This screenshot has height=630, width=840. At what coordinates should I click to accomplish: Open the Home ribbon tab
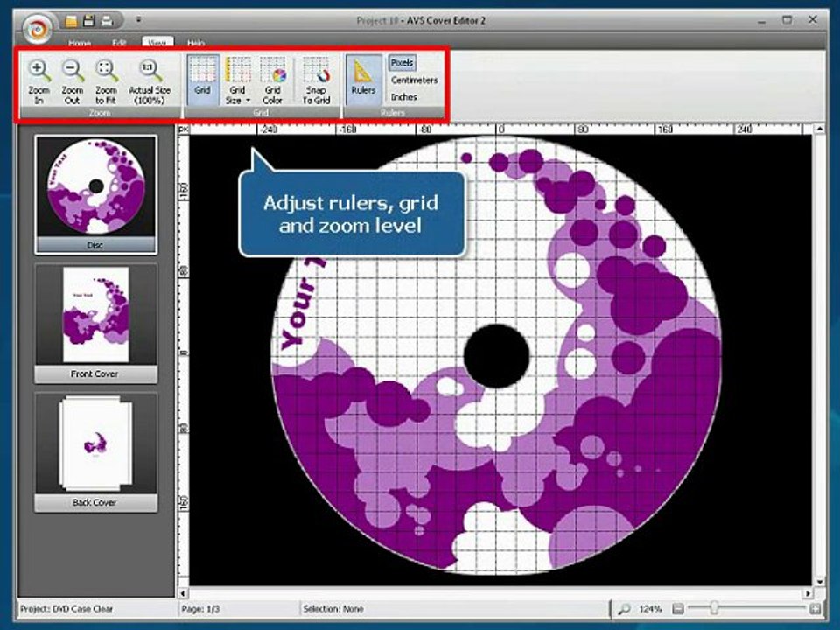coord(80,42)
